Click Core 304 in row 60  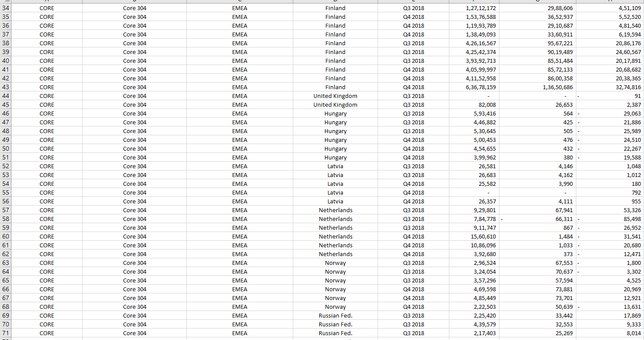(135, 236)
